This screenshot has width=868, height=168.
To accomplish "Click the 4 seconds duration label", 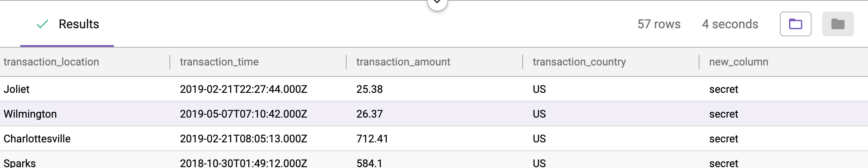I will coord(730,24).
